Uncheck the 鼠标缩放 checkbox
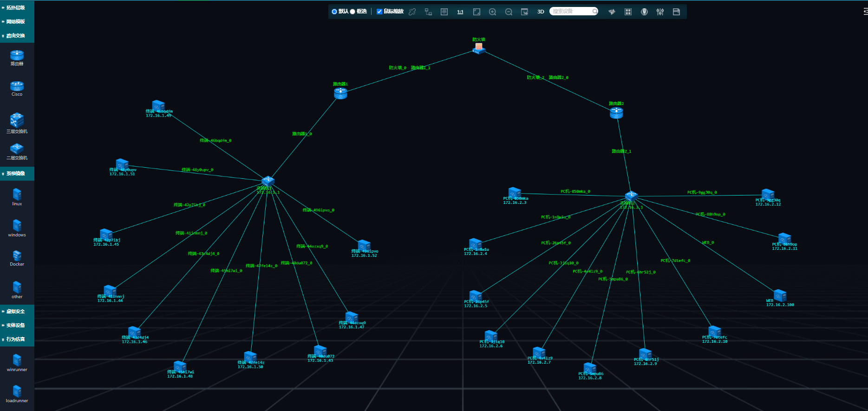 pos(379,12)
